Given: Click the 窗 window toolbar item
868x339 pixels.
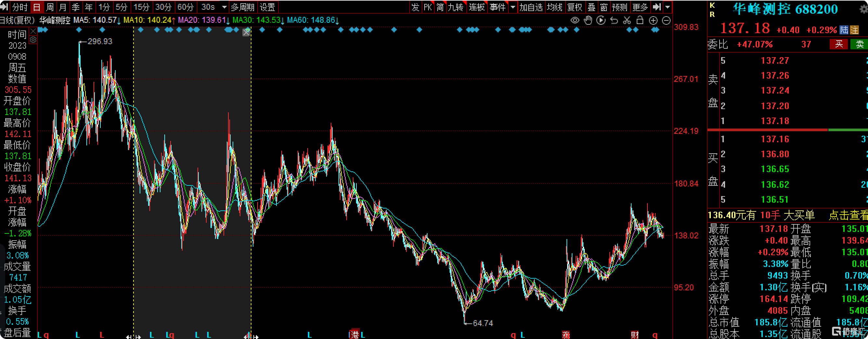Looking at the screenshot, I should click(x=604, y=7).
